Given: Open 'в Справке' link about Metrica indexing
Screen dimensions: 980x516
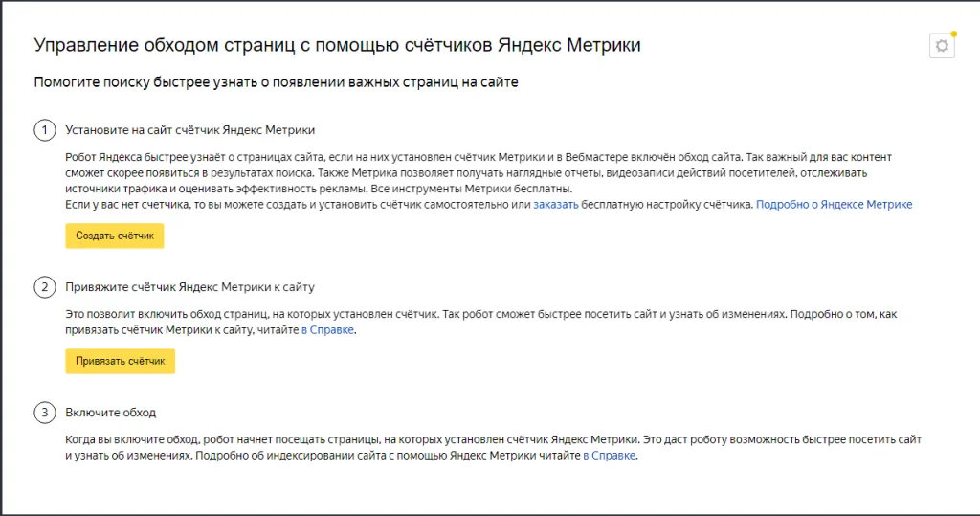Looking at the screenshot, I should [610, 456].
